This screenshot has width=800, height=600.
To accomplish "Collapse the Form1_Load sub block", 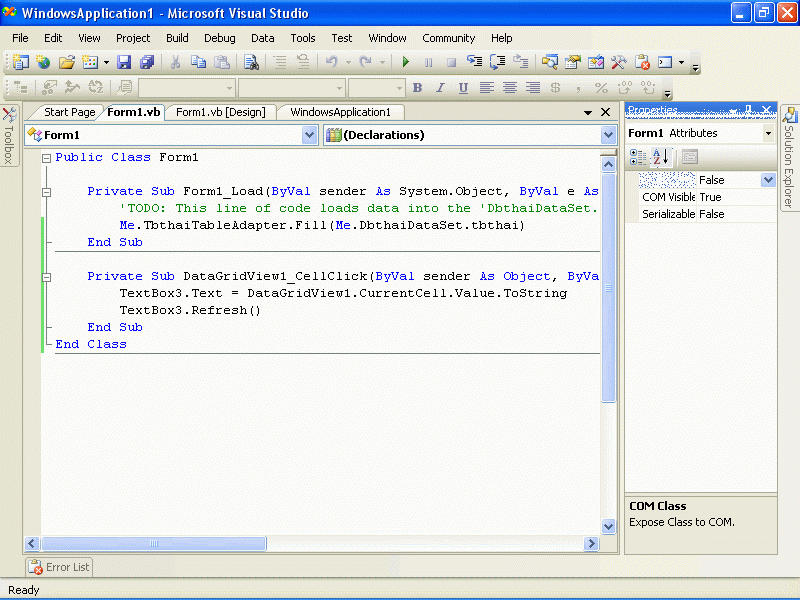I will pos(46,192).
